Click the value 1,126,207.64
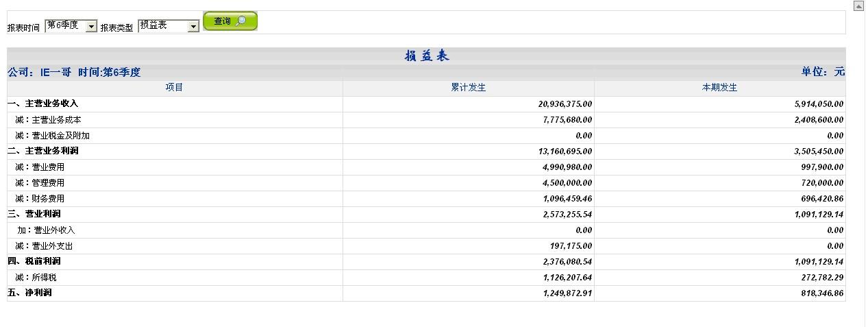The height and width of the screenshot is (327, 868). [x=567, y=278]
